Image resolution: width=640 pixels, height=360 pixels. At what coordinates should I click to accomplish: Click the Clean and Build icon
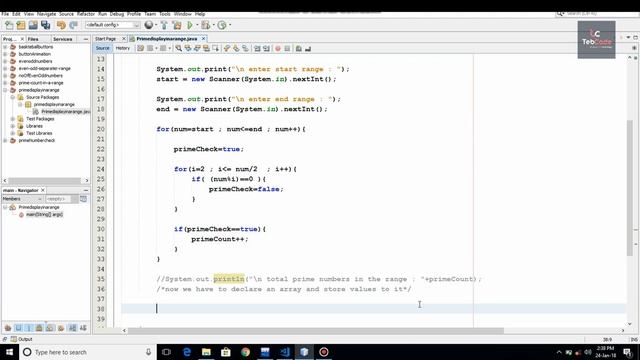click(x=177, y=25)
